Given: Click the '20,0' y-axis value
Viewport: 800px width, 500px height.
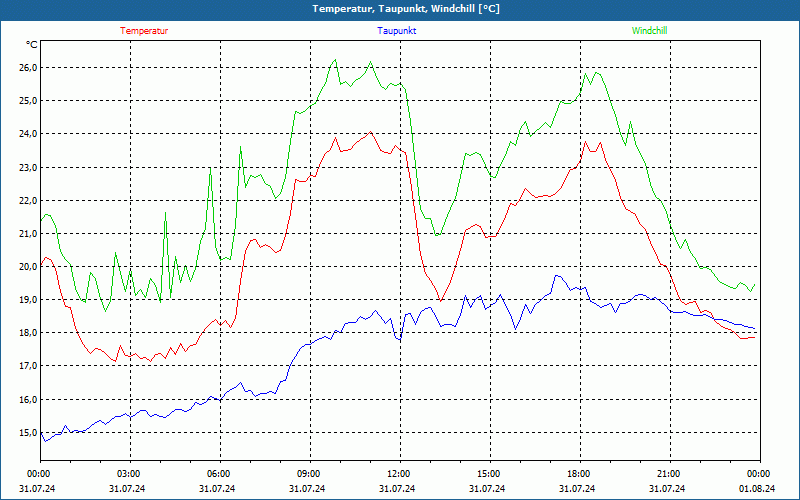Looking at the screenshot, I should [x=28, y=267].
